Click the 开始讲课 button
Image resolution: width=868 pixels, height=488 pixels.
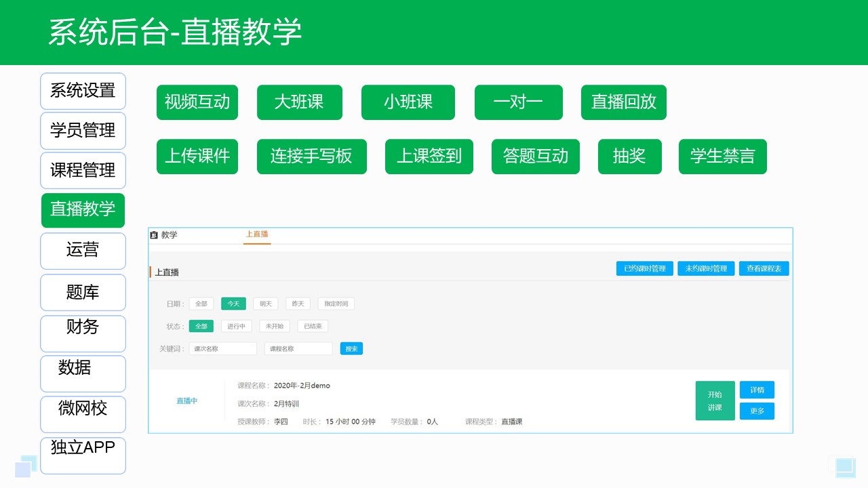715,401
